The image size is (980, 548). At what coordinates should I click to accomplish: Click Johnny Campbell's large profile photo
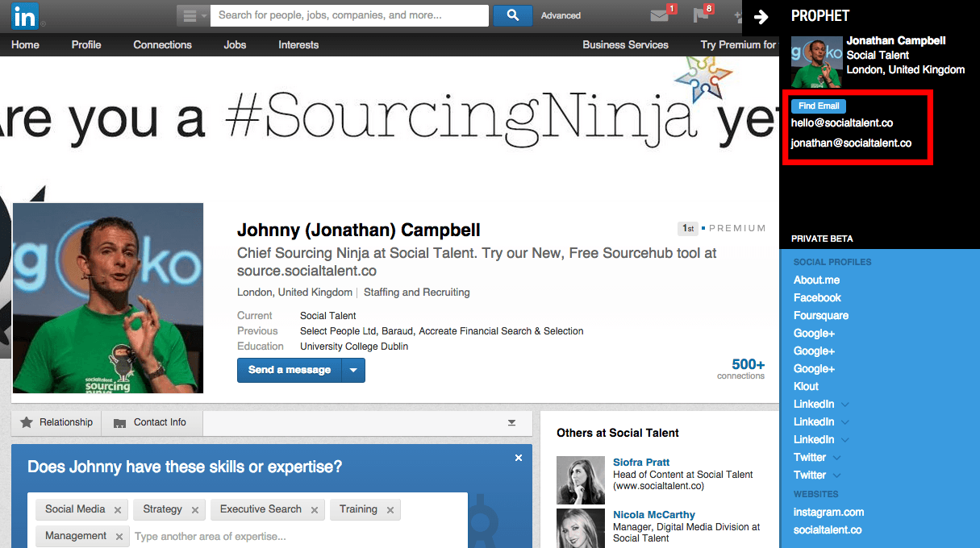107,298
